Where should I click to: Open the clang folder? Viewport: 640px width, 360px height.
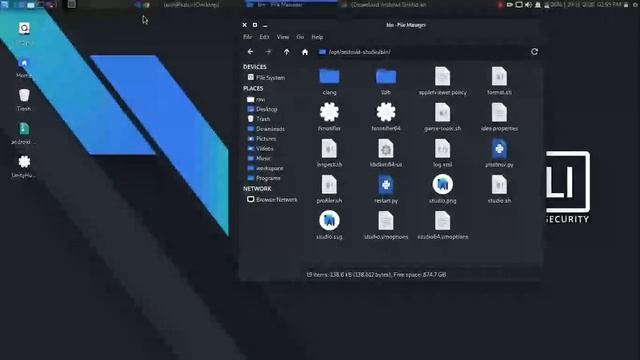pyautogui.click(x=329, y=81)
